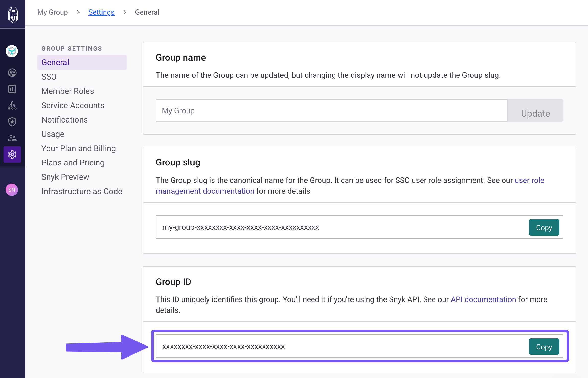Image resolution: width=588 pixels, height=378 pixels.
Task: Open Your Plan and Billing
Action: pos(78,148)
